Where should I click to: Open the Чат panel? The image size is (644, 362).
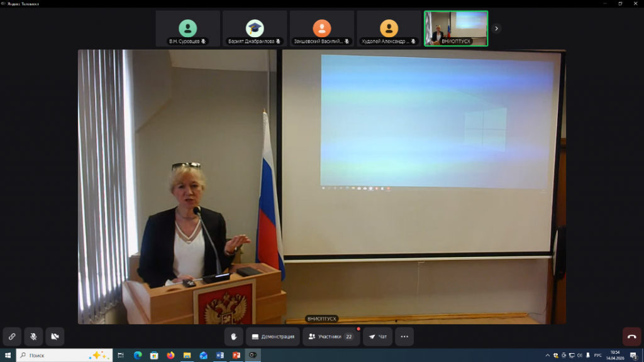[x=377, y=336]
